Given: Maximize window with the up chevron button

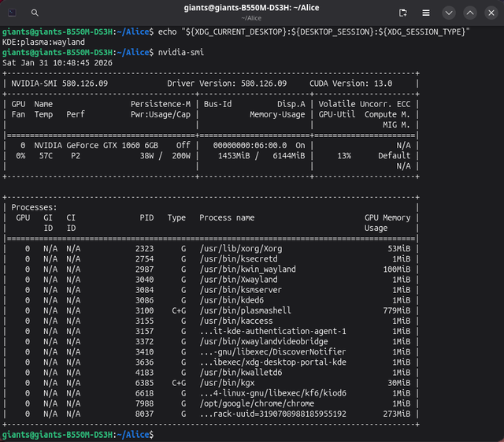Looking at the screenshot, I should (470, 13).
